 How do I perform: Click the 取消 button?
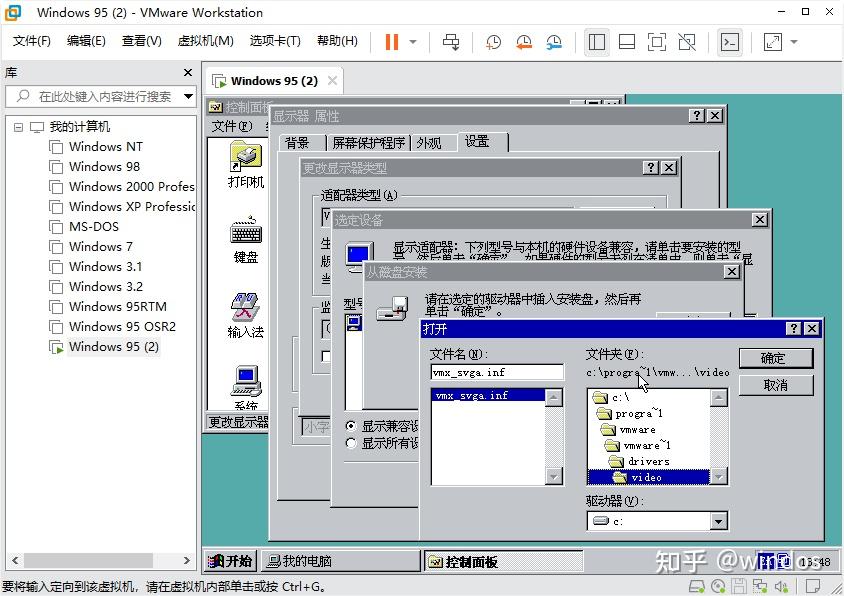point(776,385)
